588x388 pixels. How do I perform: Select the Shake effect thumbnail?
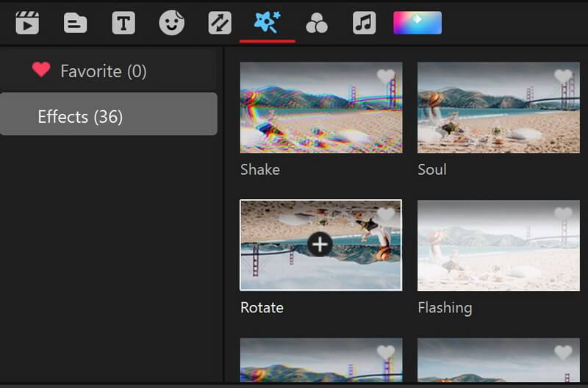point(321,107)
